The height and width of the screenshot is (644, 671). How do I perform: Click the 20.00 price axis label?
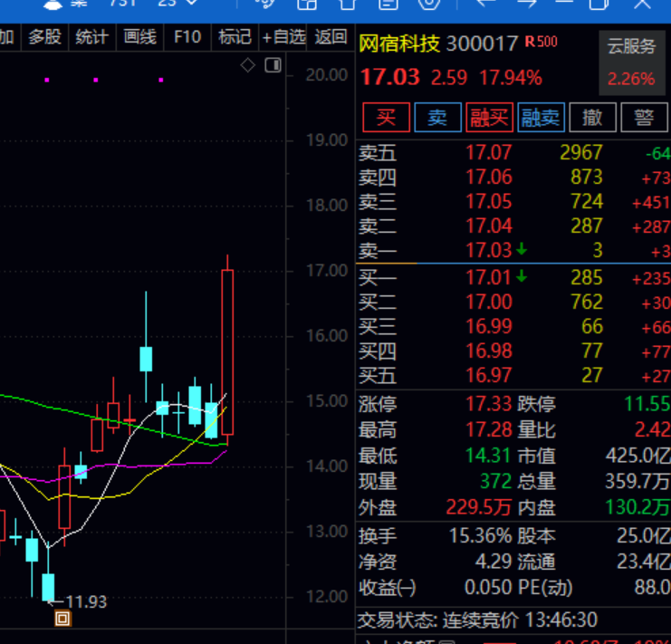327,75
